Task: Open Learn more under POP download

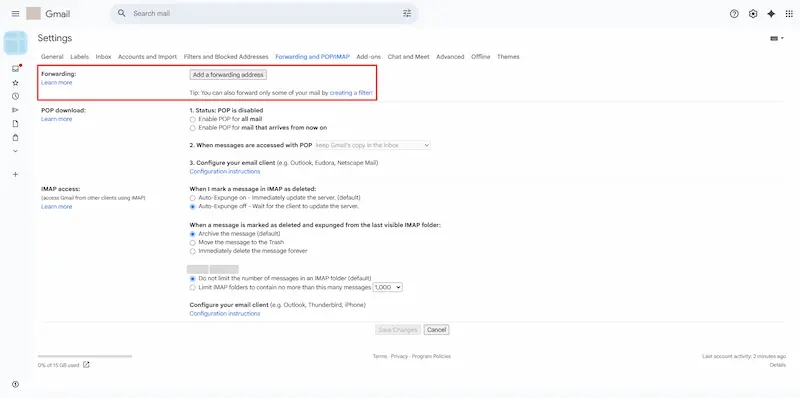Action: [x=57, y=119]
